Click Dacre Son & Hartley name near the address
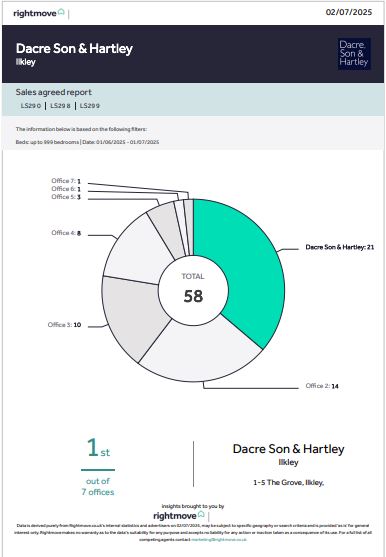Image resolution: width=386 pixels, height=557 pixels. click(288, 449)
